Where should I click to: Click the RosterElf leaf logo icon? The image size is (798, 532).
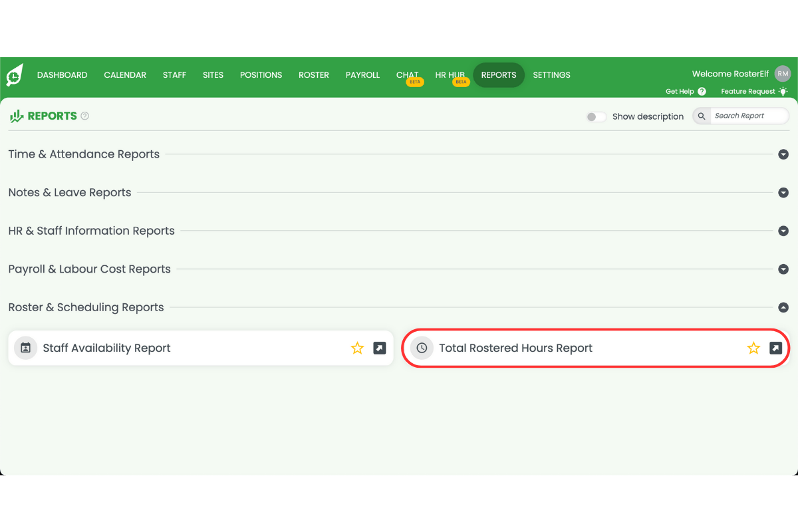[x=15, y=75]
